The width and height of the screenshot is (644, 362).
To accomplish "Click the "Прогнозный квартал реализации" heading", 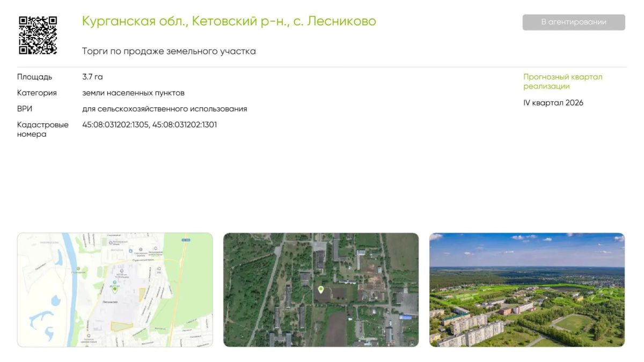I will click(563, 82).
